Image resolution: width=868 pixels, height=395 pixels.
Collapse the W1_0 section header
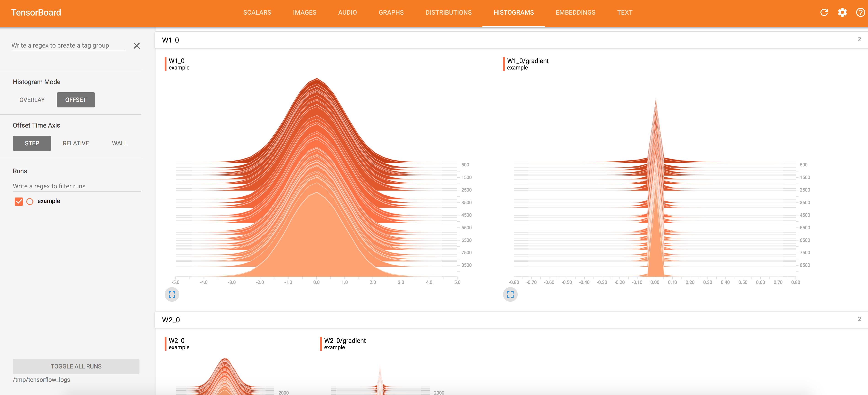(x=171, y=40)
